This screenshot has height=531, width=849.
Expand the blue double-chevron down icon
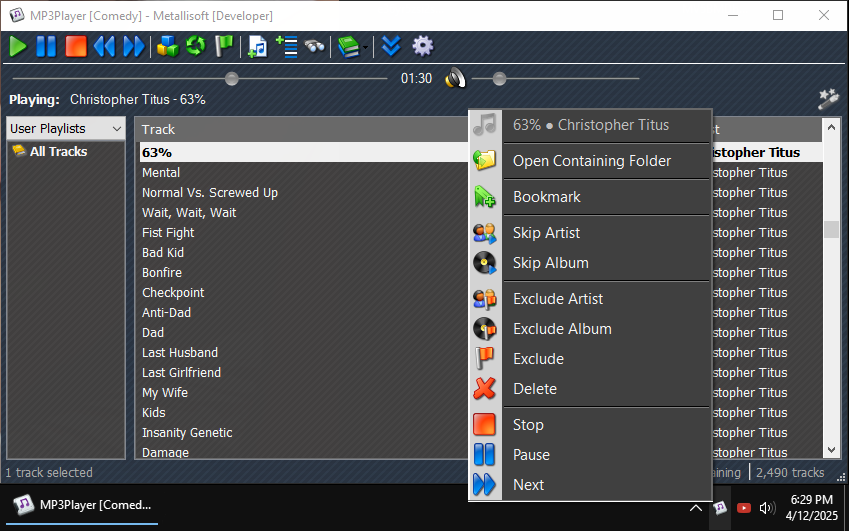(x=391, y=46)
